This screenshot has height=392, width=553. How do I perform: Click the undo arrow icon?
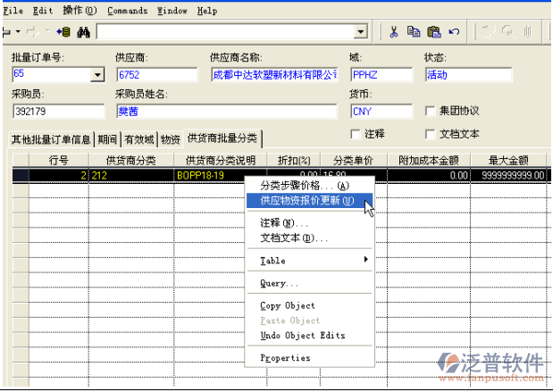[x=454, y=32]
